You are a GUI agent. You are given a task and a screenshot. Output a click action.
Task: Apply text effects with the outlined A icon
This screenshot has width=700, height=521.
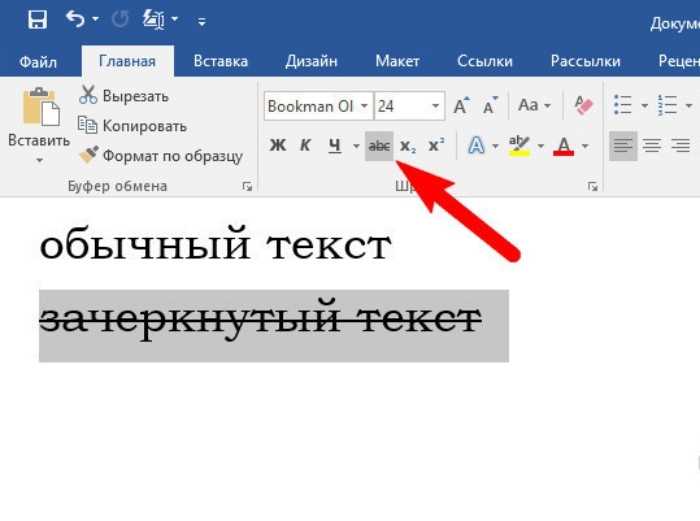point(476,146)
